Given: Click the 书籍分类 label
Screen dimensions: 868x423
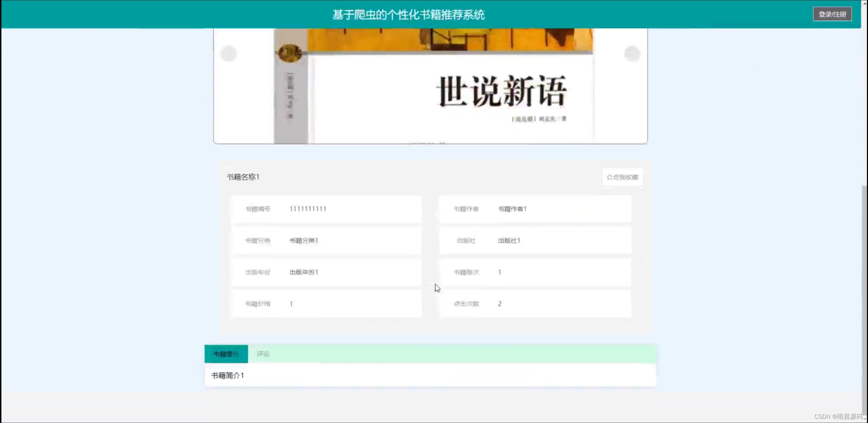Looking at the screenshot, I should (x=258, y=240).
